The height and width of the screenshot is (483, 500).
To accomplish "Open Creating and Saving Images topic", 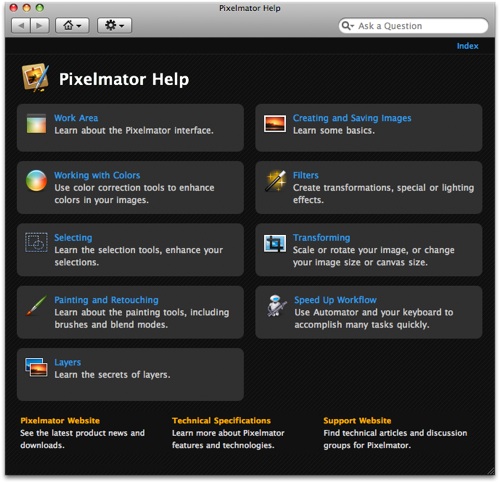I will coord(352,118).
